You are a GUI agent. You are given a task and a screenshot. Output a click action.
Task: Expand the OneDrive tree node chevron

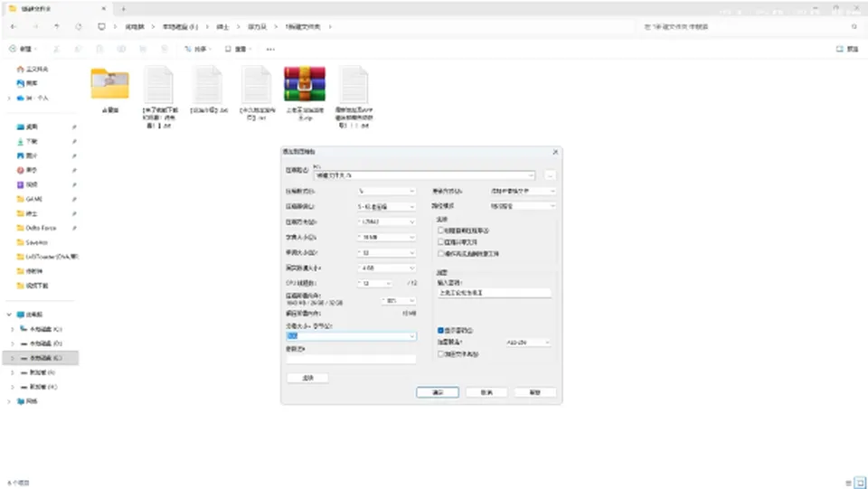pos(9,98)
